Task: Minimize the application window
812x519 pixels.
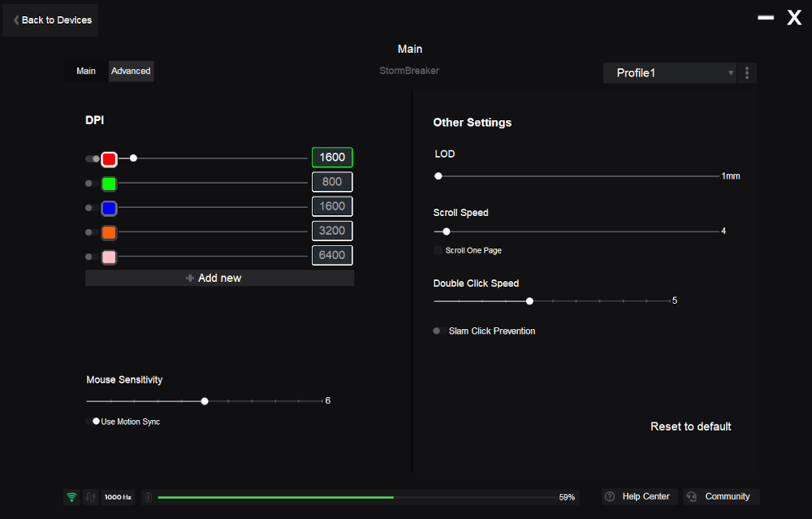Action: (766, 18)
